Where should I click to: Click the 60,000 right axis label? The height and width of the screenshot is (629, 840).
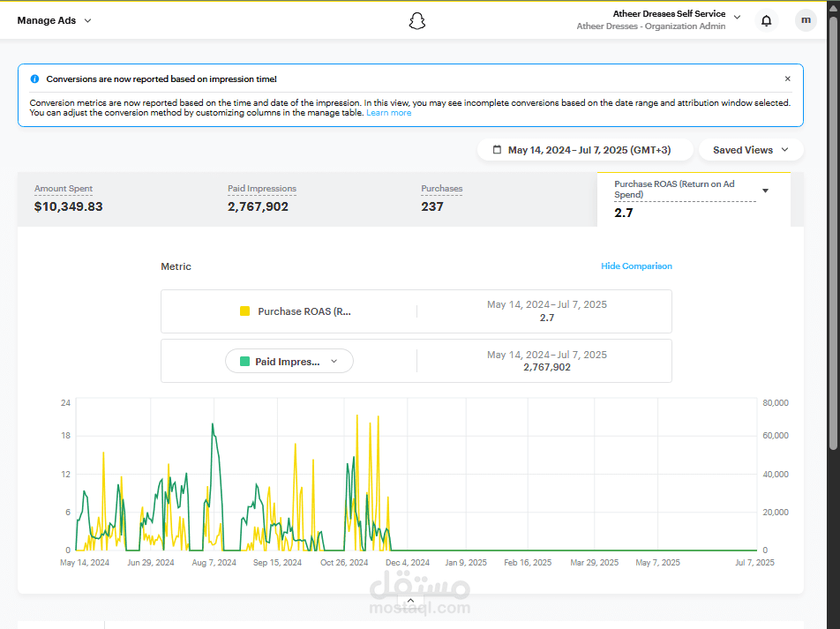776,436
